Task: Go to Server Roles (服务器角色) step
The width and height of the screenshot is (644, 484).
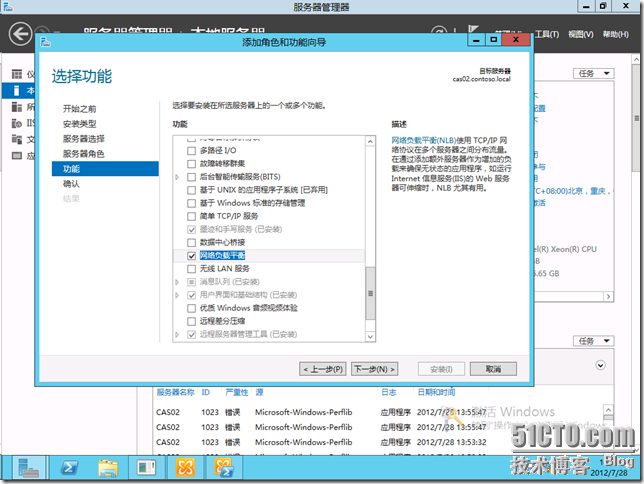Action: click(x=83, y=154)
